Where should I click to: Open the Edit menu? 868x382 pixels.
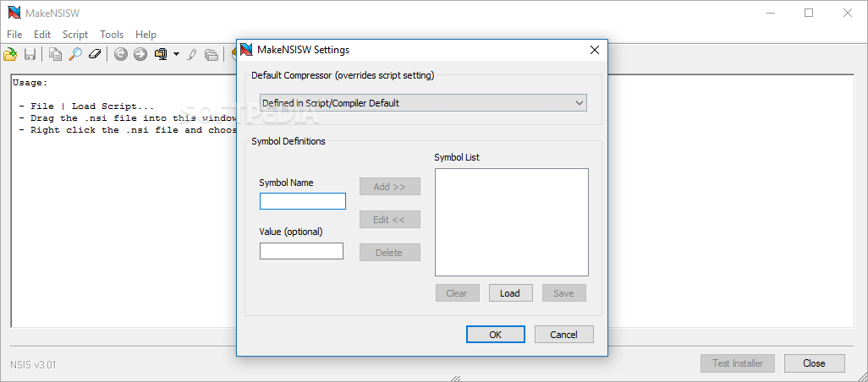click(42, 35)
